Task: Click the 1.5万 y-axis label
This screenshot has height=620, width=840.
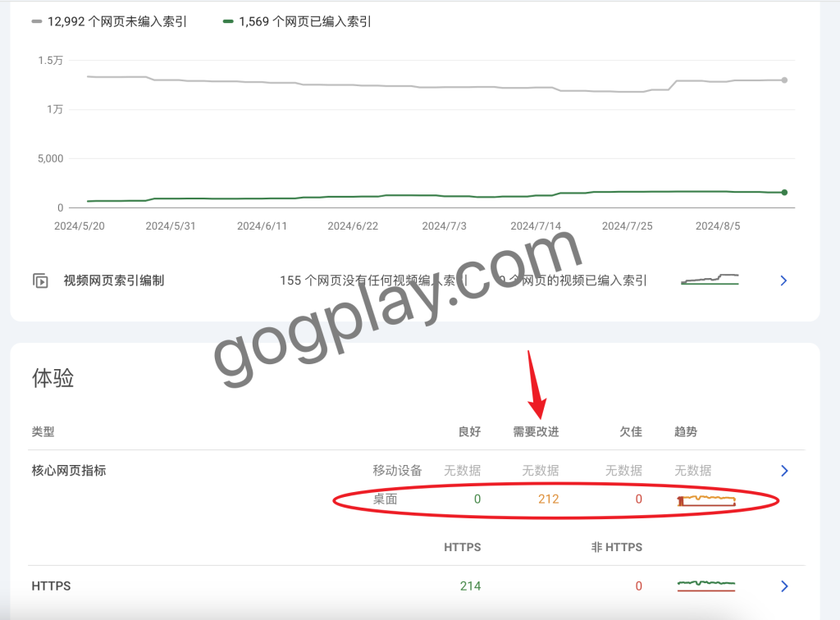Action: pyautogui.click(x=50, y=61)
